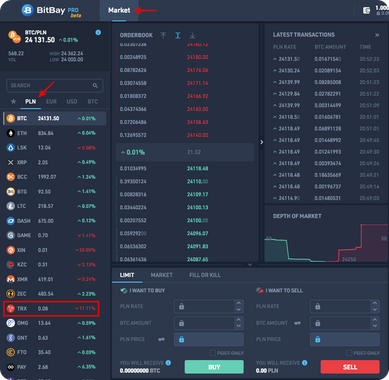The width and height of the screenshot is (389, 380).
Task: Adjust the buy BTC Amount stepper
Action: [239, 323]
